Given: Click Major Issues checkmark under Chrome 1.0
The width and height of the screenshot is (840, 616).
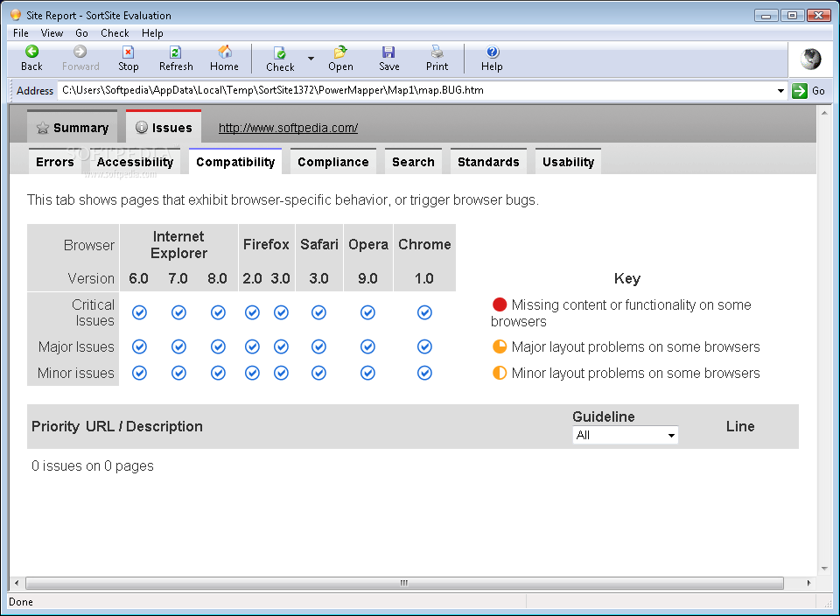Looking at the screenshot, I should pyautogui.click(x=424, y=346).
